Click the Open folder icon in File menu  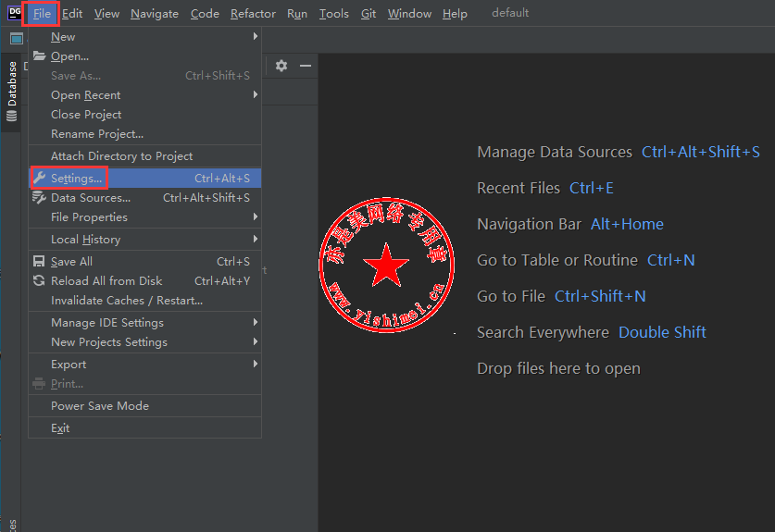click(x=40, y=56)
